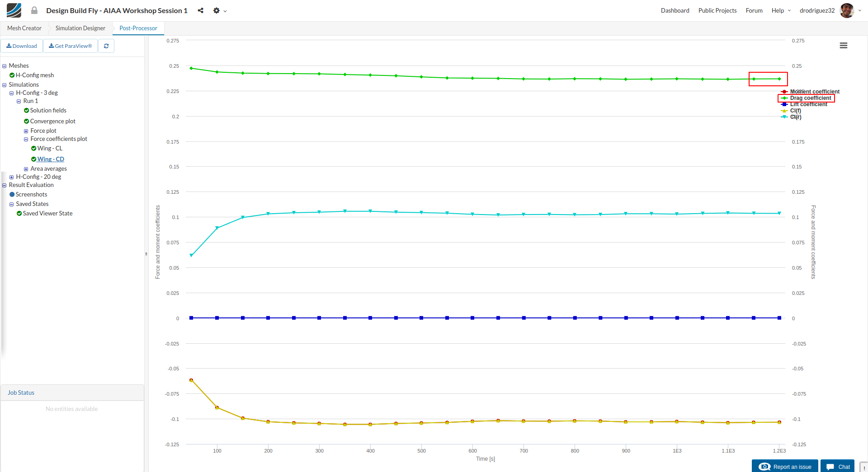Click the user profile avatar

click(847, 10)
